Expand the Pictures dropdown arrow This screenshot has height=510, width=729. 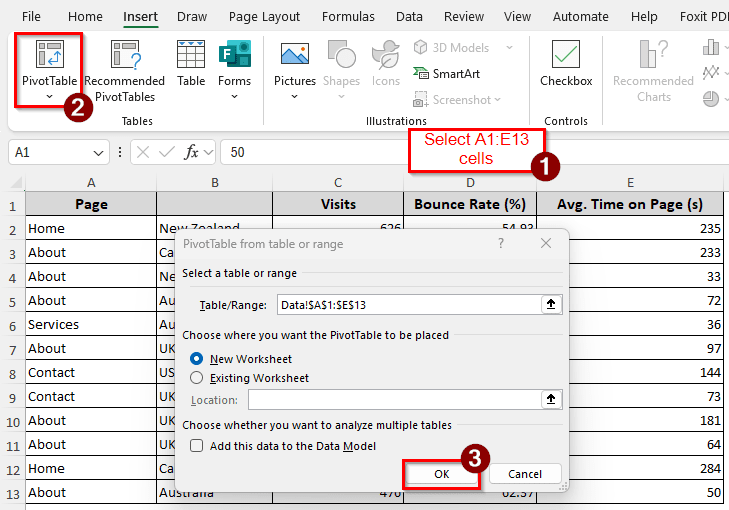(x=294, y=97)
